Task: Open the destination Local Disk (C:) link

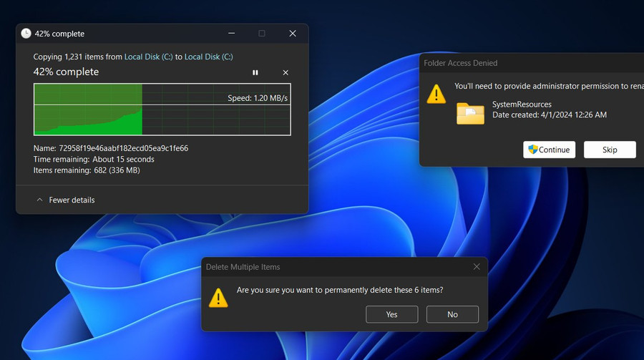Action: (x=208, y=57)
